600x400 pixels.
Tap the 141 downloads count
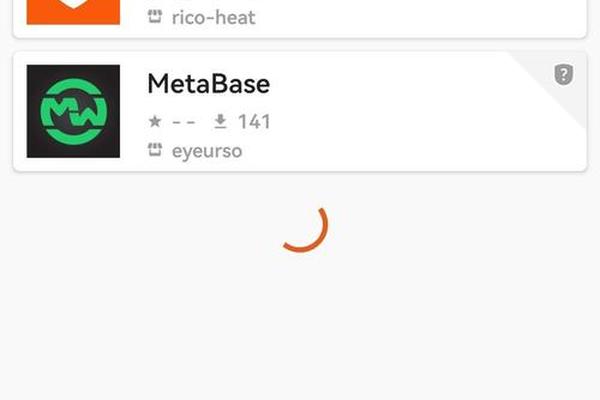(x=254, y=122)
